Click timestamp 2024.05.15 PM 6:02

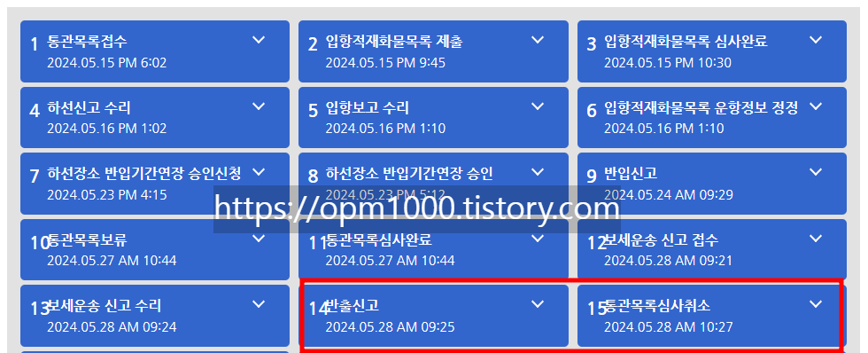click(107, 63)
